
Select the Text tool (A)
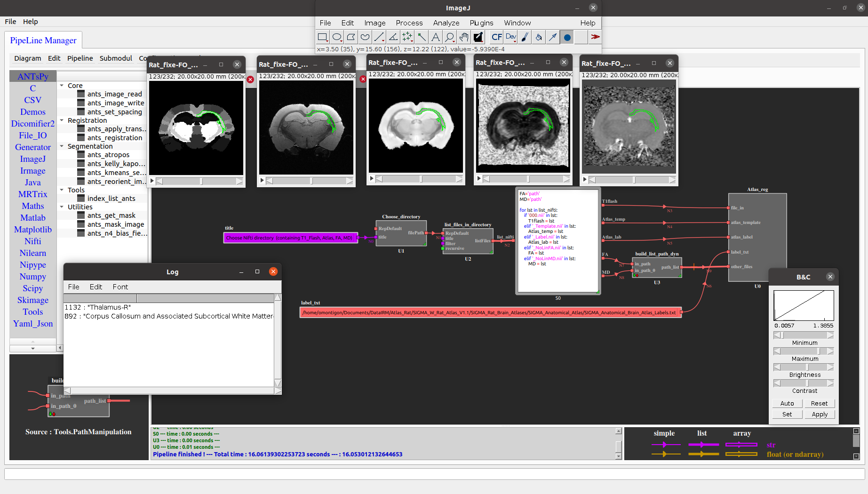tap(436, 37)
